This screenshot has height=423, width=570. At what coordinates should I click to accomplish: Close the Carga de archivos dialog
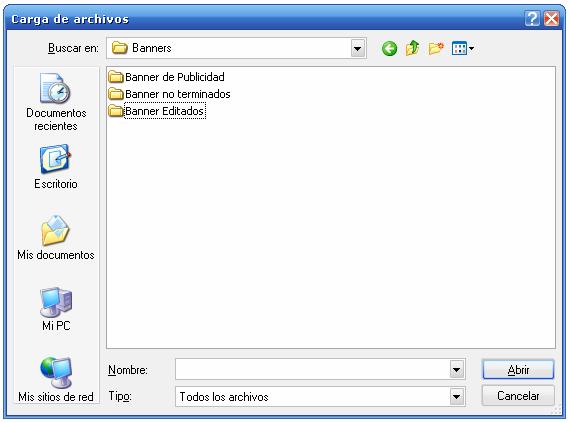point(551,18)
